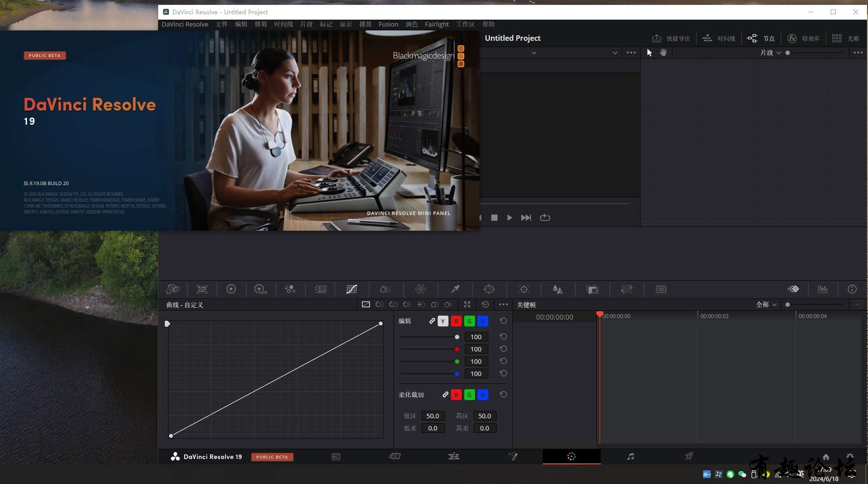Image resolution: width=868 pixels, height=484 pixels.
Task: Open the Camera Raw palette
Action: pyautogui.click(x=172, y=289)
